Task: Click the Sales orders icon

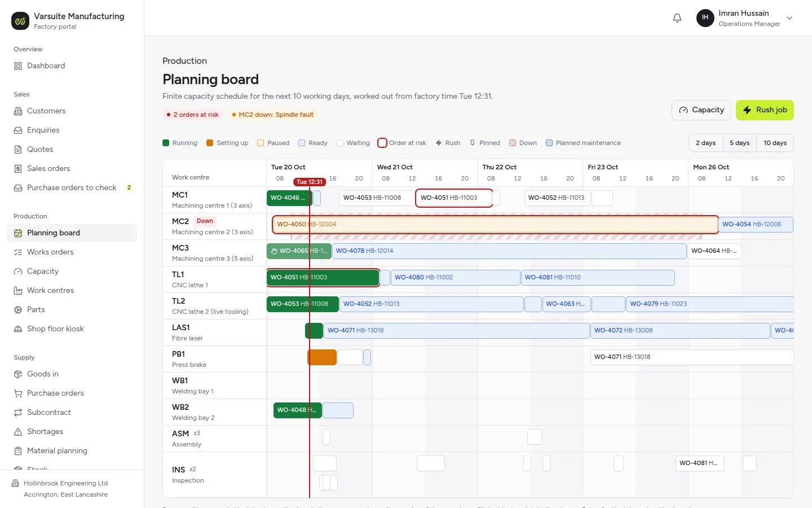Action: (x=18, y=169)
